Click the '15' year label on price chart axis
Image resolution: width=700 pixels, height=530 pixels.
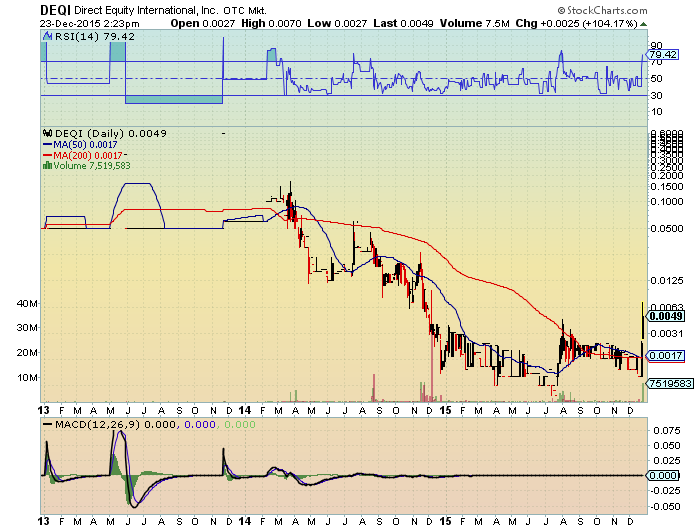[x=445, y=410]
